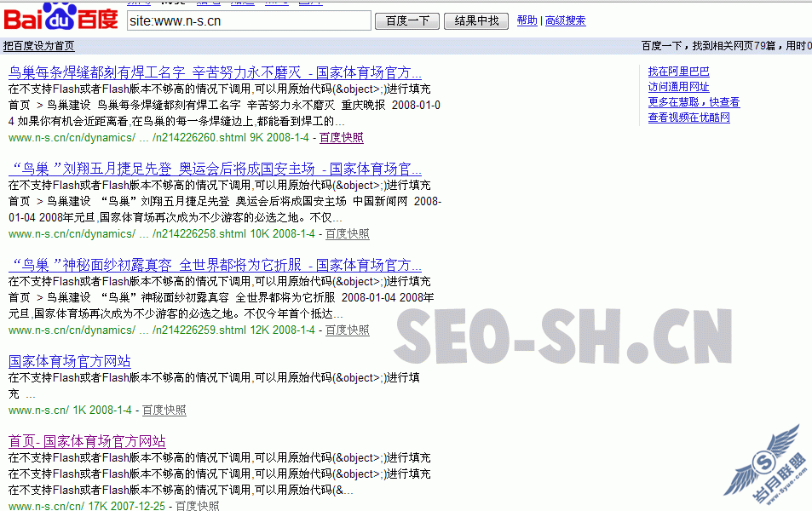812x511 pixels.
Task: Click the green URL www.n-s.cn/cn/ 17K 2007-12-25
Action: tap(87, 505)
